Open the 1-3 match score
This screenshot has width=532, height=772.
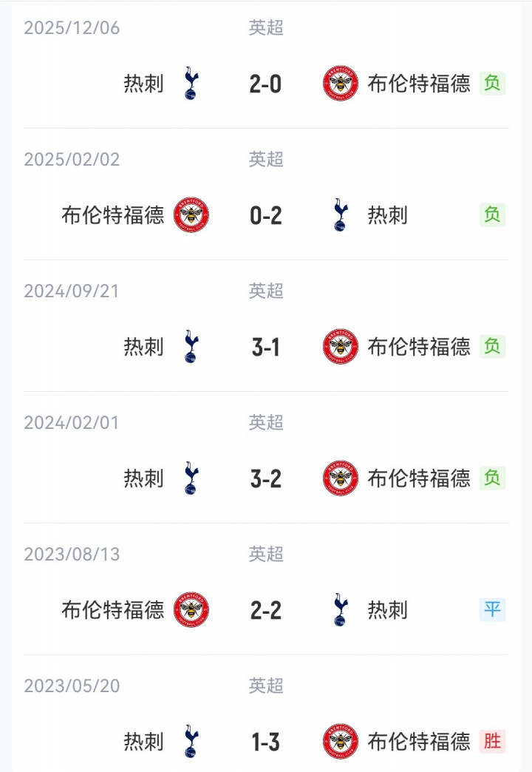pos(265,742)
